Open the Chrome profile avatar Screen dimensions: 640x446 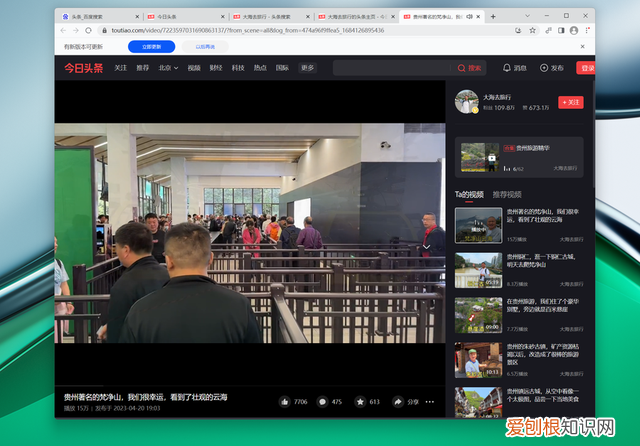pyautogui.click(x=574, y=31)
